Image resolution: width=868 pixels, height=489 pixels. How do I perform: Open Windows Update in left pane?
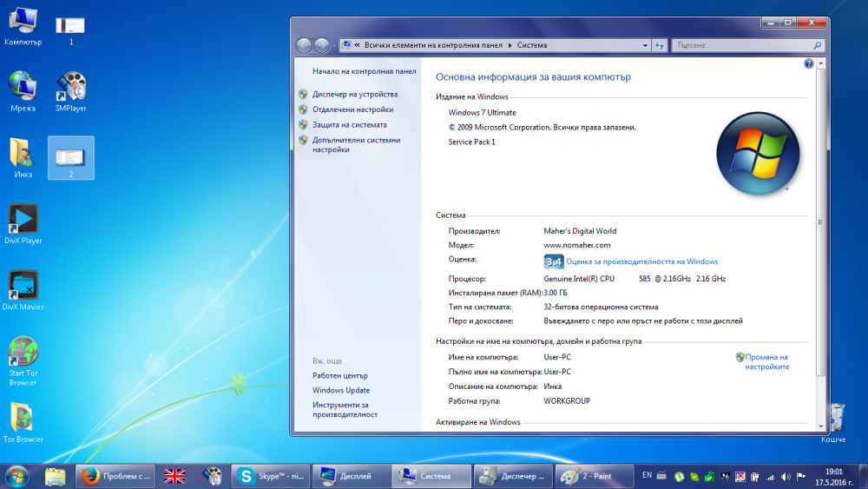coord(341,390)
